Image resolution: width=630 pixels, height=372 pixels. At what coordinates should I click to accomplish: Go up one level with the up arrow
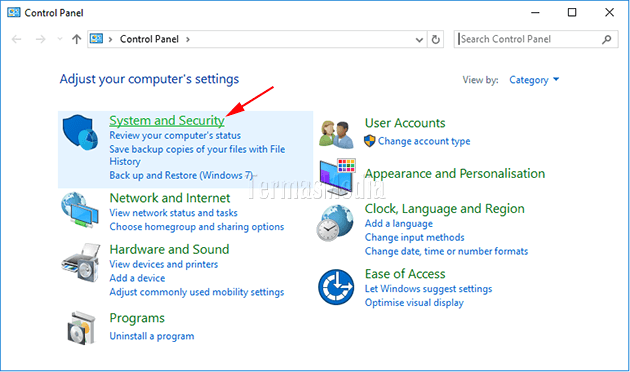76,39
